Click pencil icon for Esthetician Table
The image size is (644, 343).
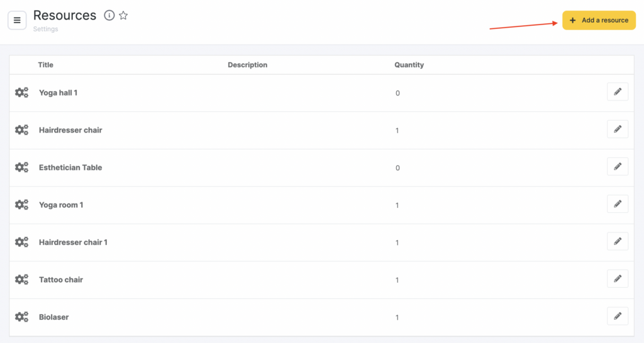pos(617,167)
